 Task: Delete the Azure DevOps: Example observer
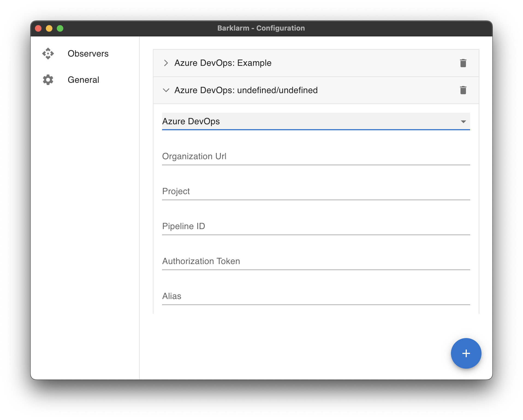coord(463,63)
